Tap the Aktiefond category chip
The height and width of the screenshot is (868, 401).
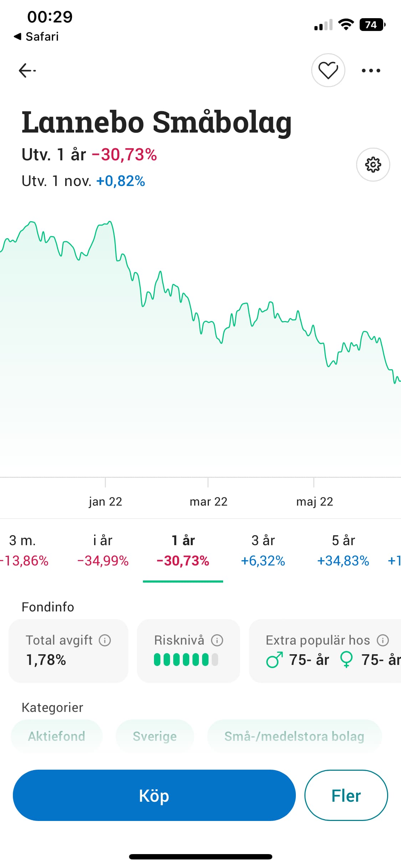point(57,736)
